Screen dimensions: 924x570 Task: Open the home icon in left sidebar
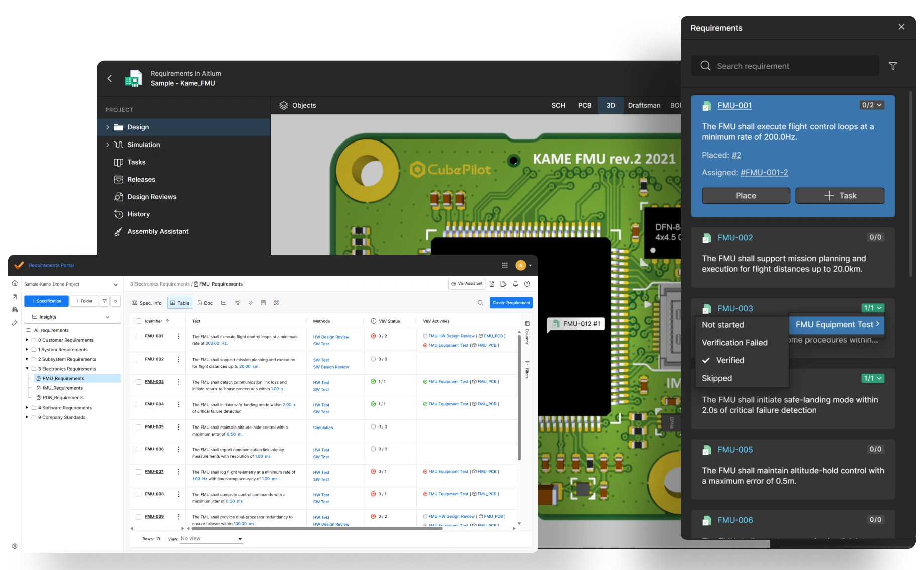[15, 283]
